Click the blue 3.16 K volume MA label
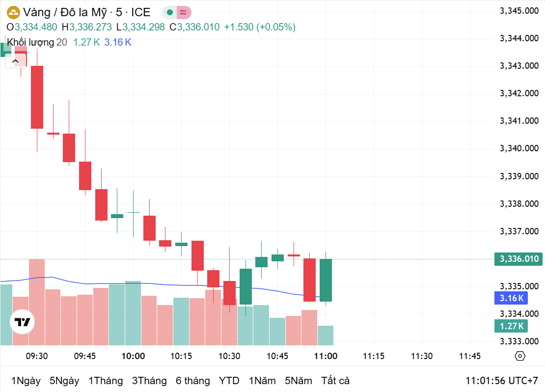This screenshot has width=545, height=392. click(512, 298)
